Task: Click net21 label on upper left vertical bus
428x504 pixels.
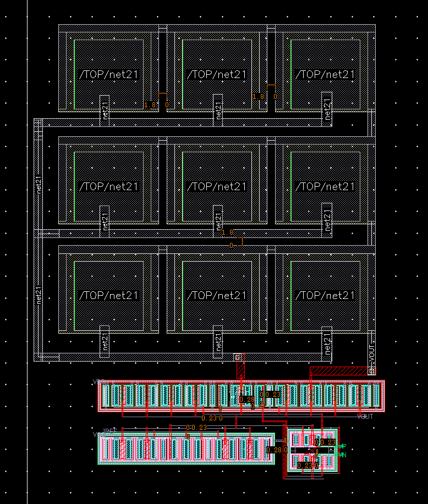Action: pos(39,185)
